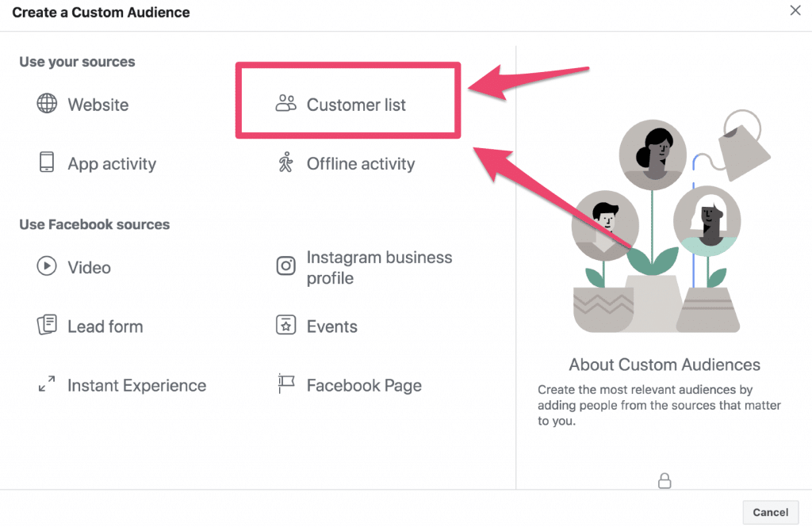Close the Create a Custom Audience dialog
Image resolution: width=812 pixels, height=527 pixels.
pos(795,10)
